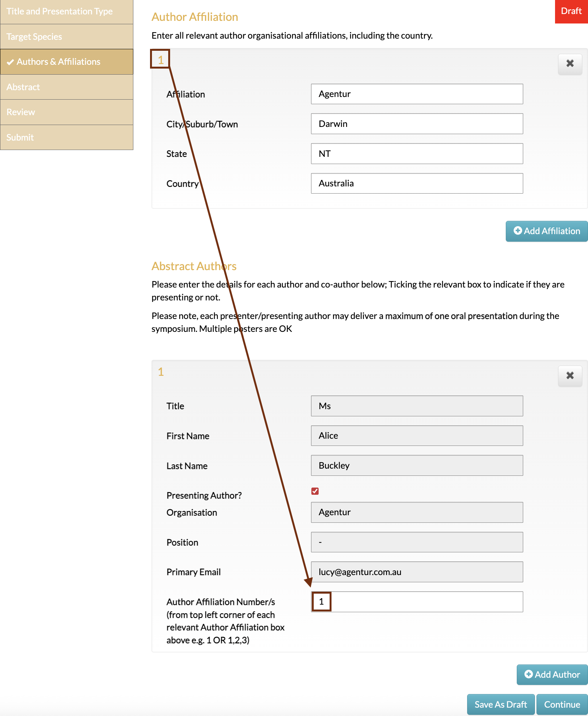The height and width of the screenshot is (716, 588).
Task: Uncheck the Presenting Author checkbox
Action: 315,491
